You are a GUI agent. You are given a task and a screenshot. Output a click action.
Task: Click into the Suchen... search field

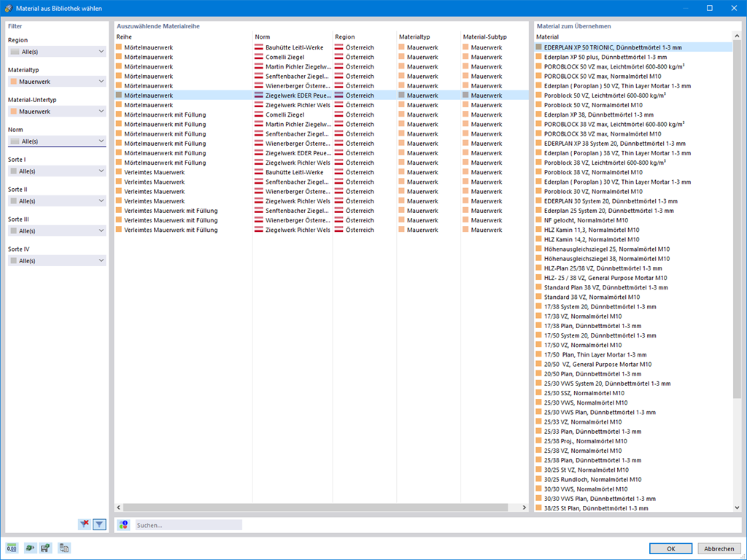click(189, 525)
